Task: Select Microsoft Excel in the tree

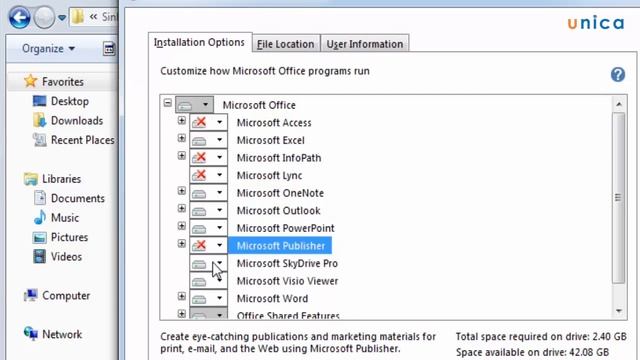Action: click(271, 140)
